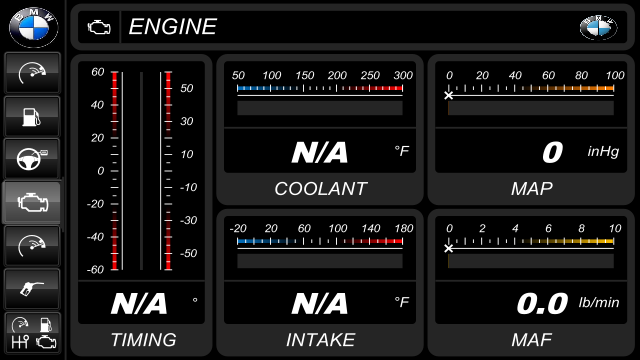
Task: Select the fuel pump sidebar icon
Action: (32, 116)
